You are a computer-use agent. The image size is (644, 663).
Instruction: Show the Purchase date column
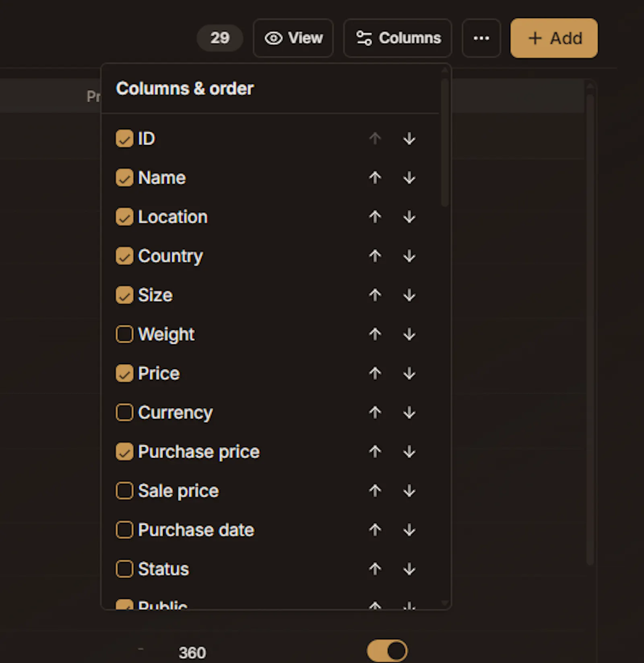[124, 529]
